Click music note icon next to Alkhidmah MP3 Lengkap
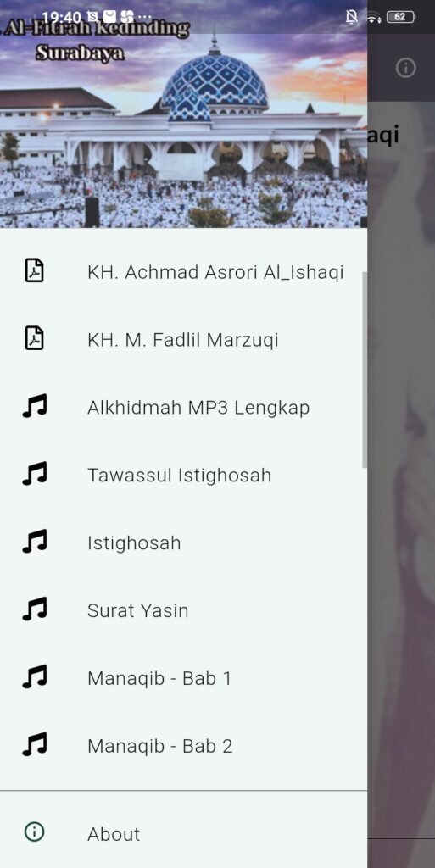This screenshot has width=435, height=868. coord(35,406)
